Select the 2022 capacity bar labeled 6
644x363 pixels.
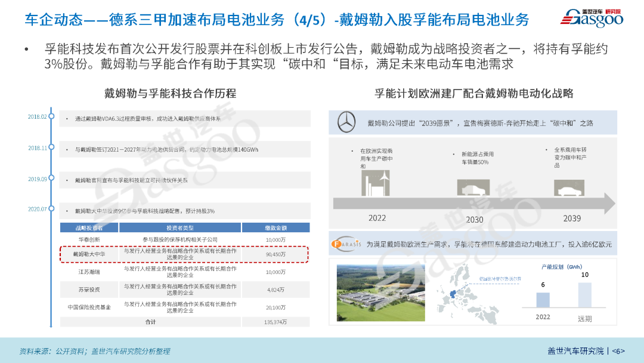click(x=543, y=300)
